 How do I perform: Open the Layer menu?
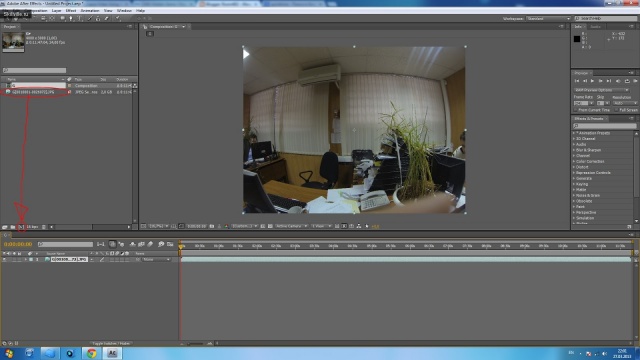pos(56,11)
